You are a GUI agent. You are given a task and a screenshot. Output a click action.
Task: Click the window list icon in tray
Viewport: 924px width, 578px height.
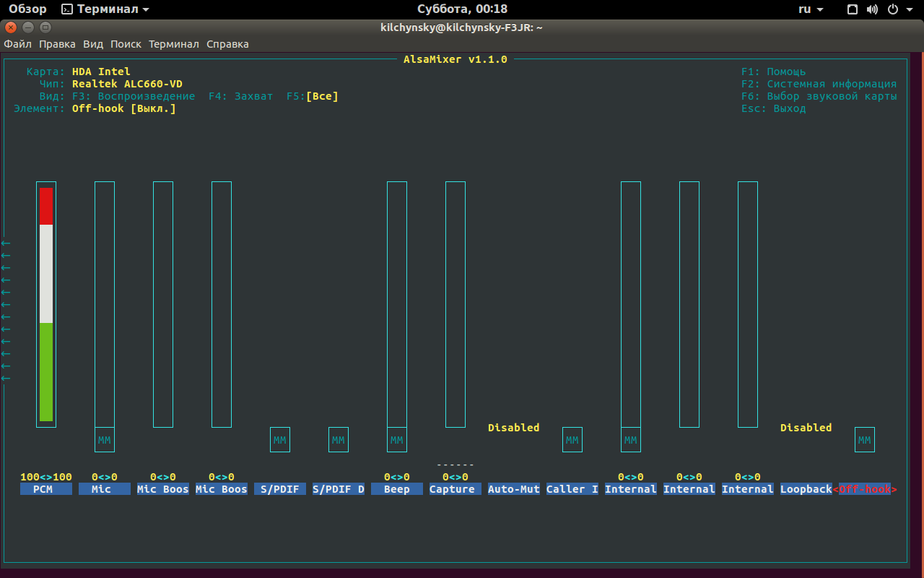point(853,9)
